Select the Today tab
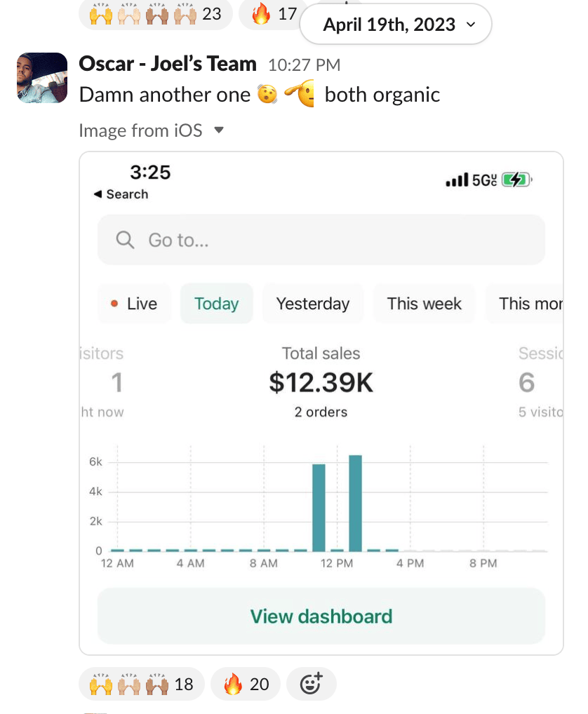Image resolution: width=588 pixels, height=714 pixels. coord(216,304)
